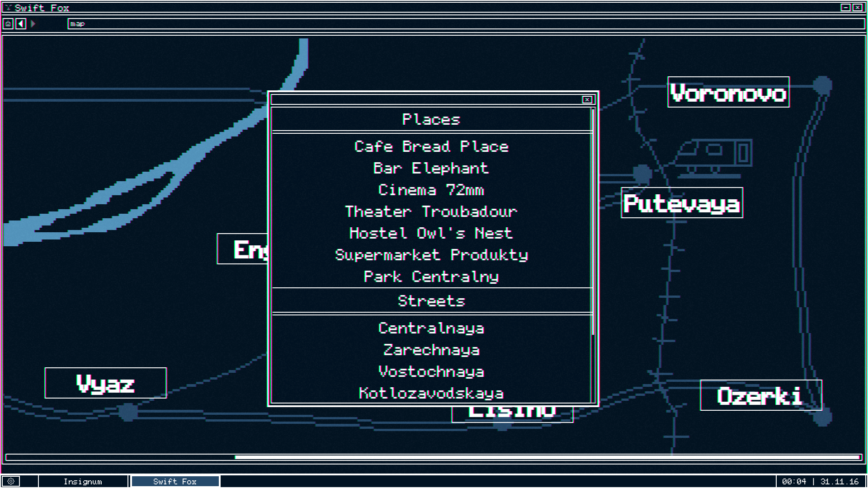This screenshot has height=488, width=868.
Task: Open the system gear icon in taskbar
Action: pos(11,481)
